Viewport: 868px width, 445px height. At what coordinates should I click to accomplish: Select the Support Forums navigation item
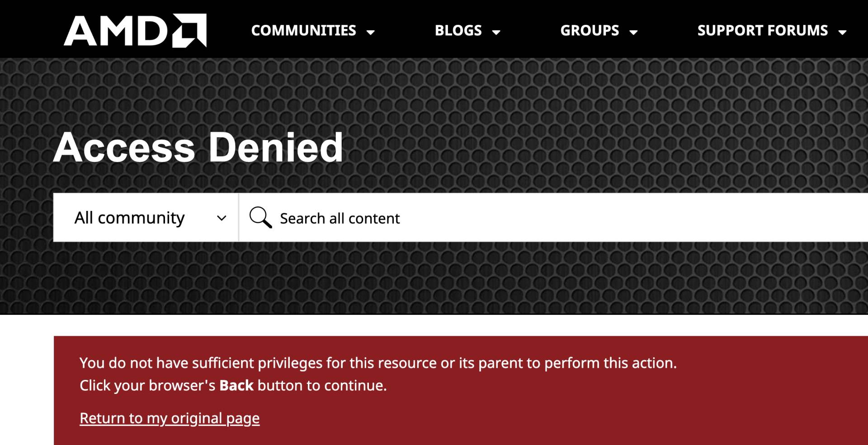tap(762, 30)
